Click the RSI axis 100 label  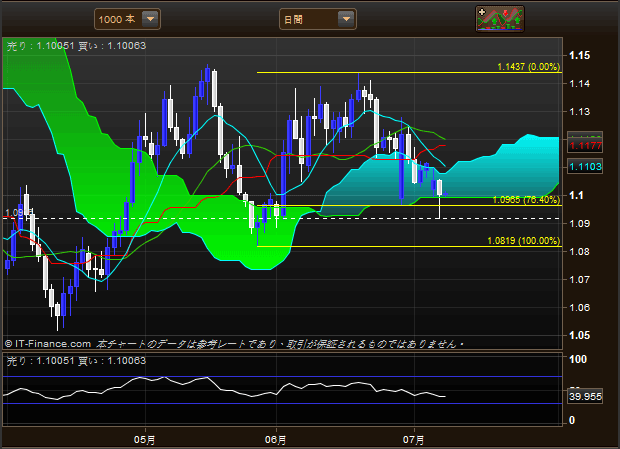[x=578, y=359]
